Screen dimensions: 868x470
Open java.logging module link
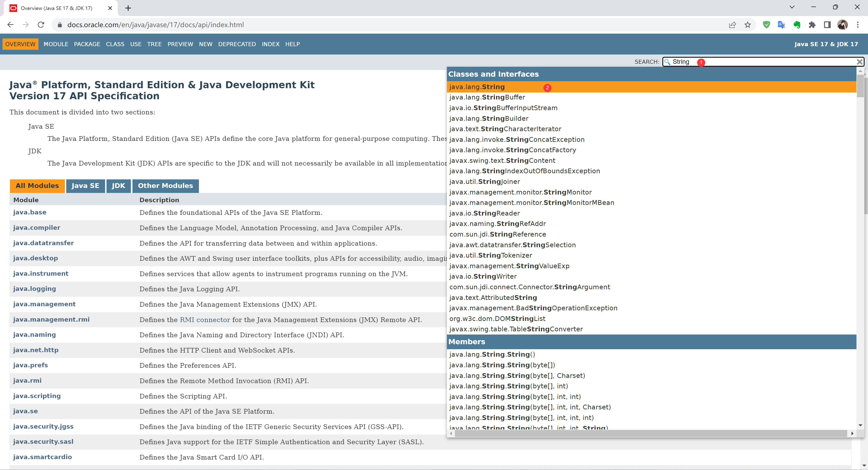34,289
